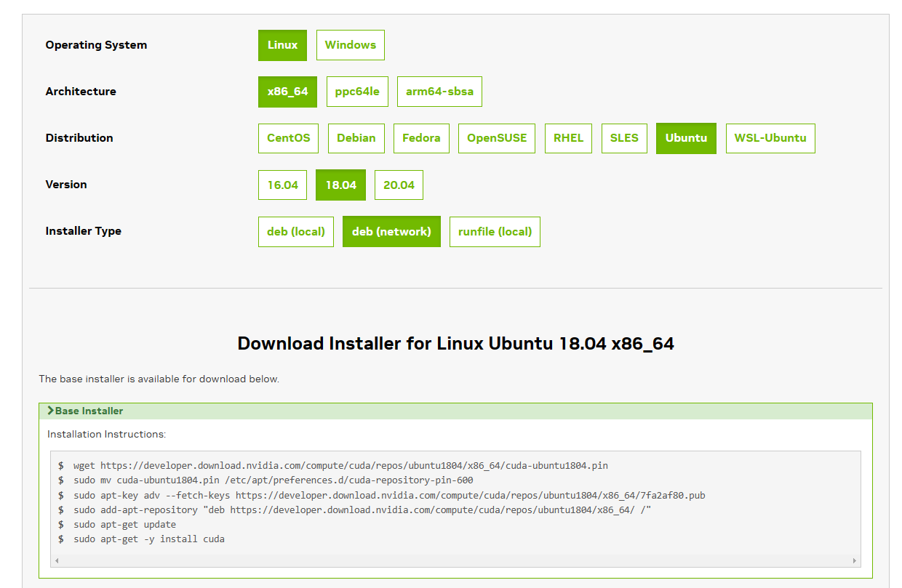902x588 pixels.
Task: Click the scrollbar right arrow
Action: [855, 561]
